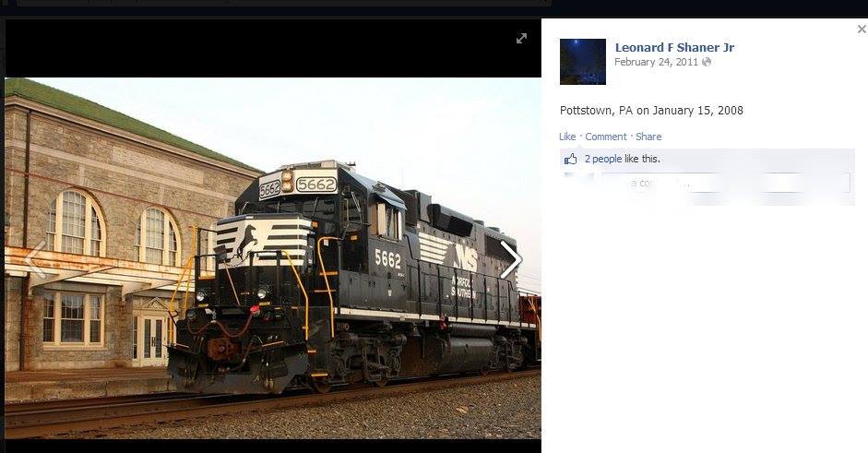
Task: Click the Pottstown, PA caption text
Action: click(651, 110)
